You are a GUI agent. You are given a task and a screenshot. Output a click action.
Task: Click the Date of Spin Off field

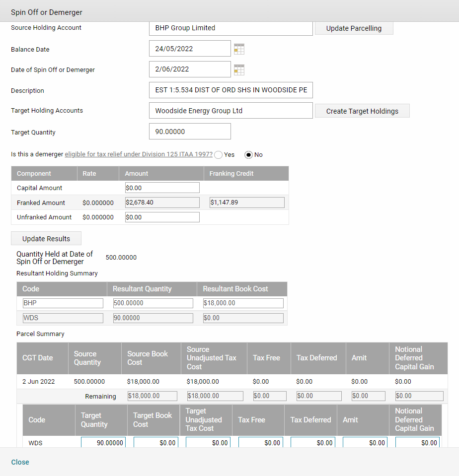click(x=190, y=69)
